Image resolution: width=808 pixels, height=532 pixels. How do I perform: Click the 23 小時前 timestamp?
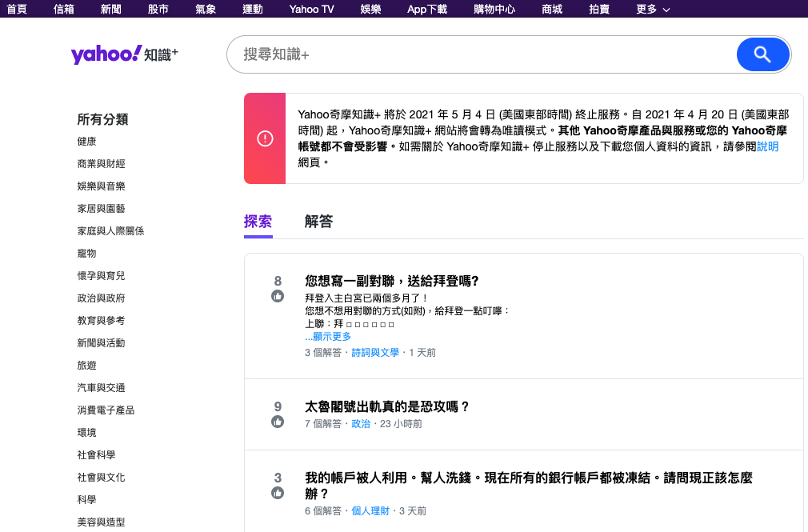[401, 424]
